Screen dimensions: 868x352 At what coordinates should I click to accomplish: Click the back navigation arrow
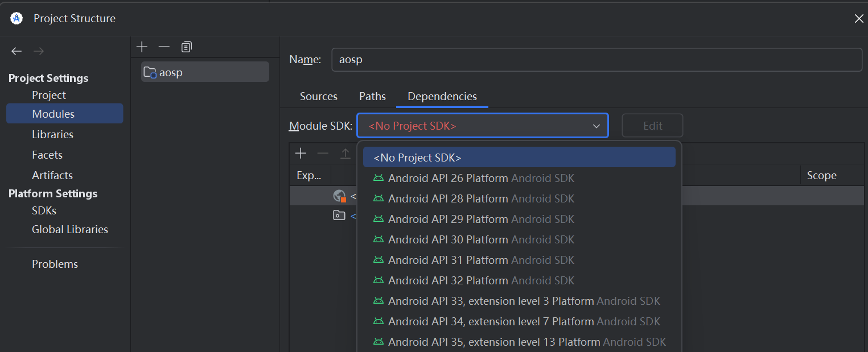(x=17, y=51)
